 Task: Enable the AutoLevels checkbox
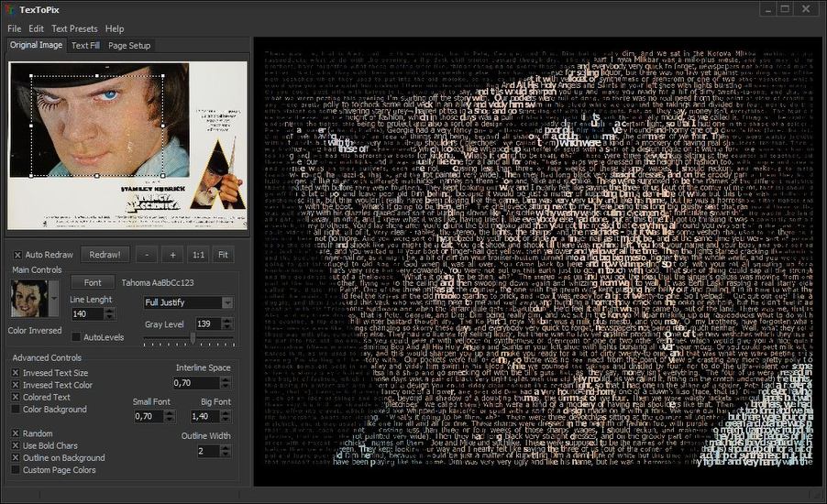76,337
